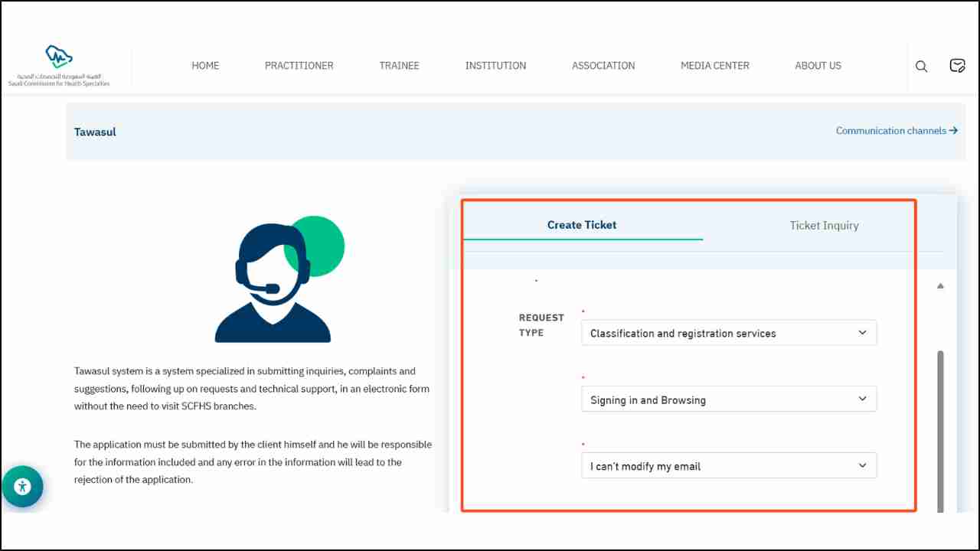980x551 pixels.
Task: Follow the Communication channels link
Action: click(x=890, y=130)
